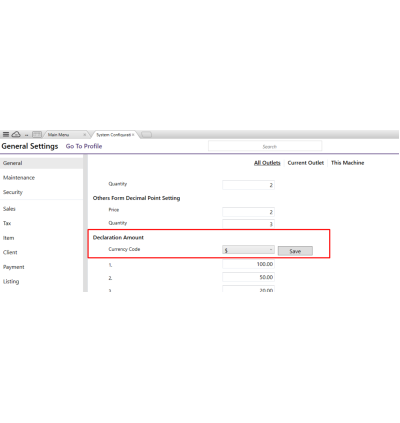
Task: Edit the Price decimal field
Action: coord(248,212)
